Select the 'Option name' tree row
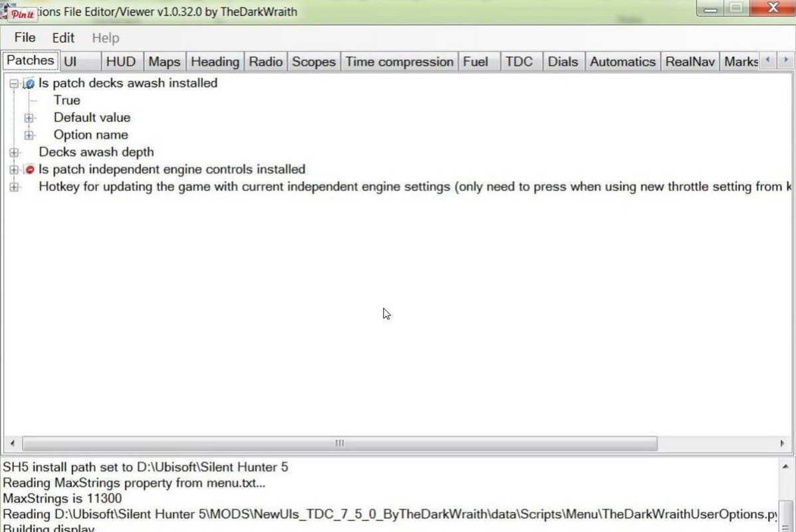 pyautogui.click(x=91, y=135)
